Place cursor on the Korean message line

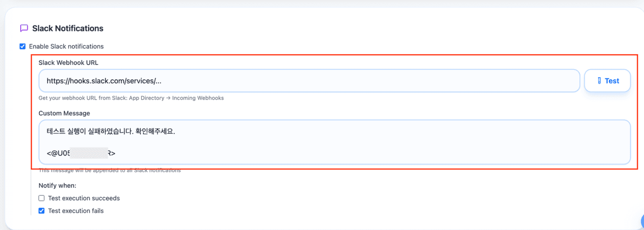(x=111, y=131)
